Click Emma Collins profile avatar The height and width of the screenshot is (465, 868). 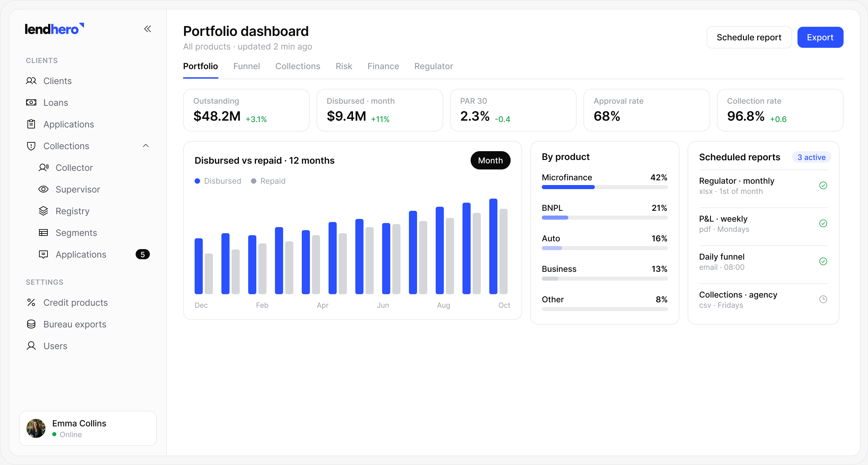[x=36, y=428]
